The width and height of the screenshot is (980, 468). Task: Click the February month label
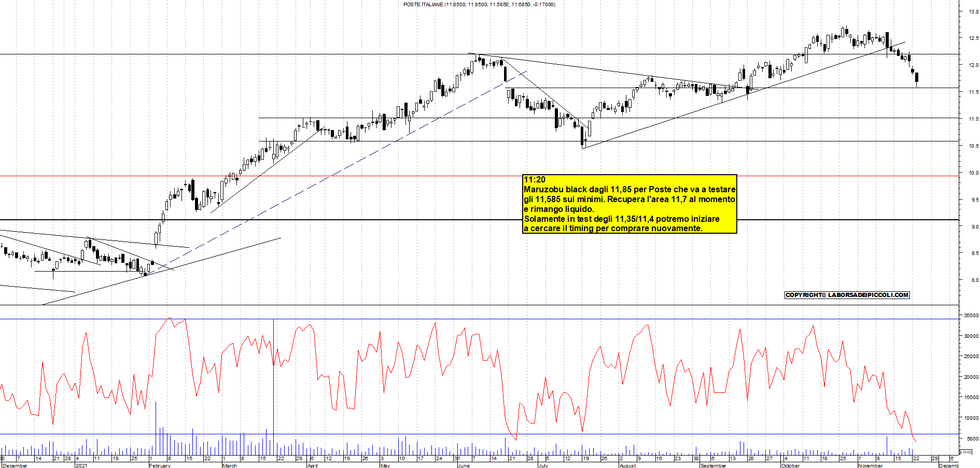[160, 465]
